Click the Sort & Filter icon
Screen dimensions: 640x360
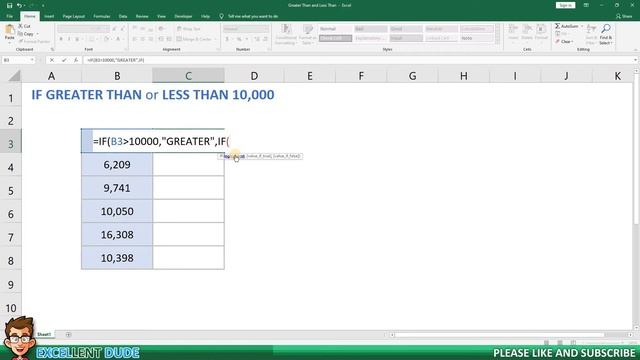[x=591, y=29]
